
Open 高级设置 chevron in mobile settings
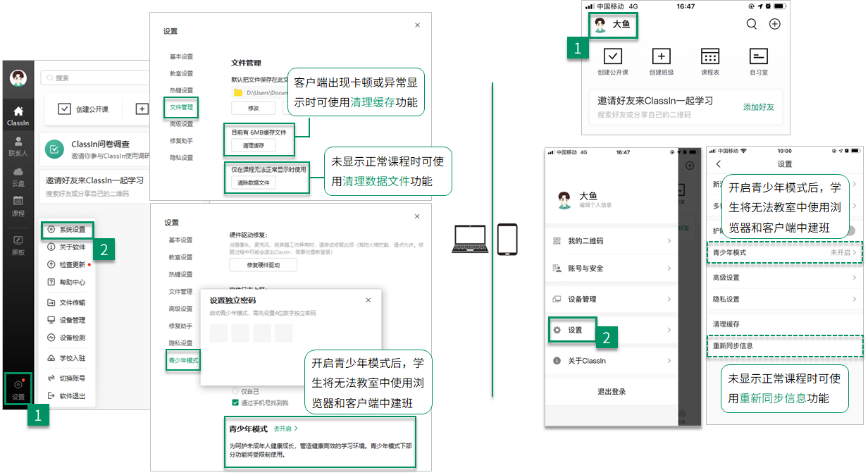pyautogui.click(x=855, y=278)
